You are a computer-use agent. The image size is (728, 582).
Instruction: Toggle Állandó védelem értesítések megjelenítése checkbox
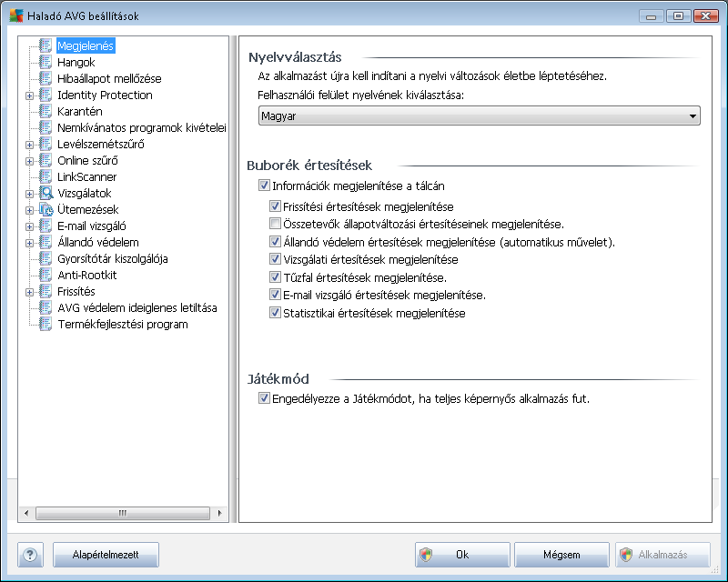click(275, 241)
